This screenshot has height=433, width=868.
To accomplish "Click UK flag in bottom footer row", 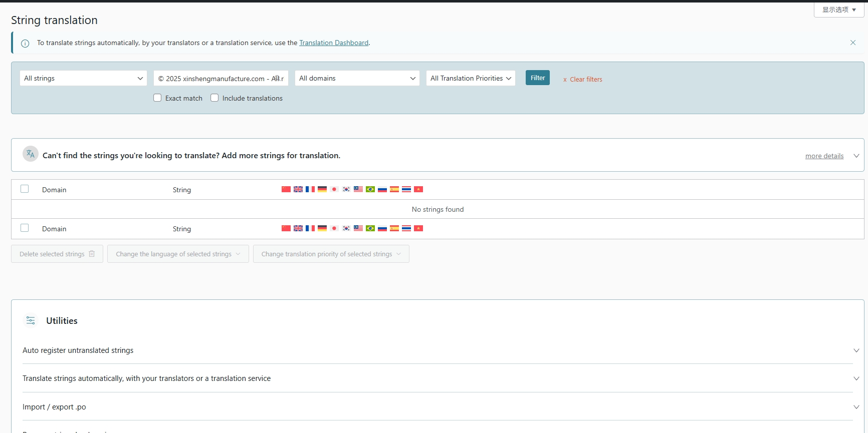I will pos(298,228).
